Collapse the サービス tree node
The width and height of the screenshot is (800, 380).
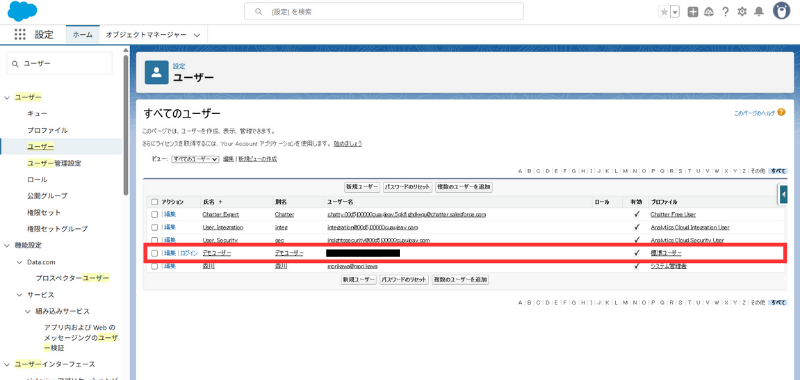(x=20, y=295)
